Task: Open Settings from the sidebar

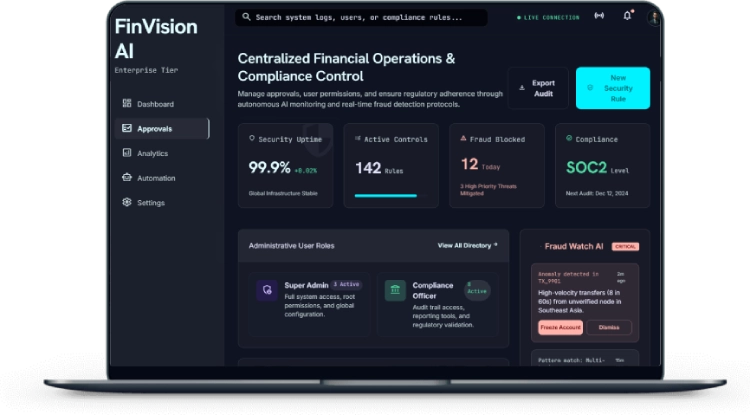Action: click(162, 202)
